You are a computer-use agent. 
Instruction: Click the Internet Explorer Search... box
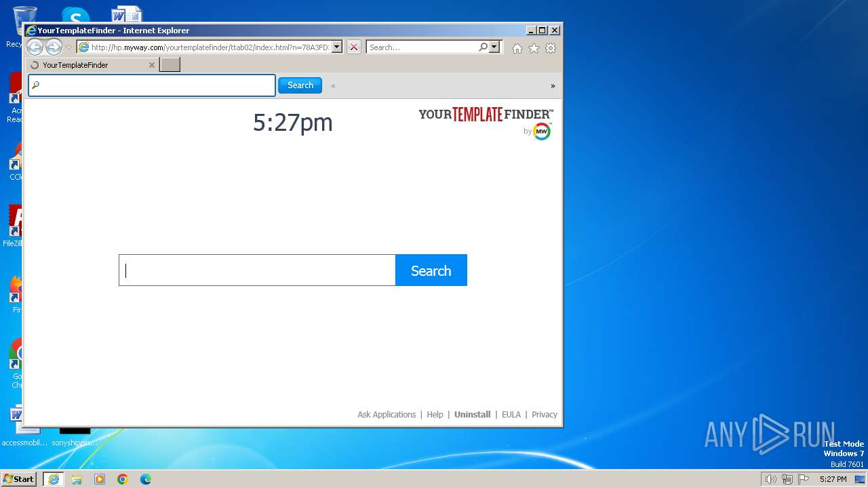(x=422, y=47)
